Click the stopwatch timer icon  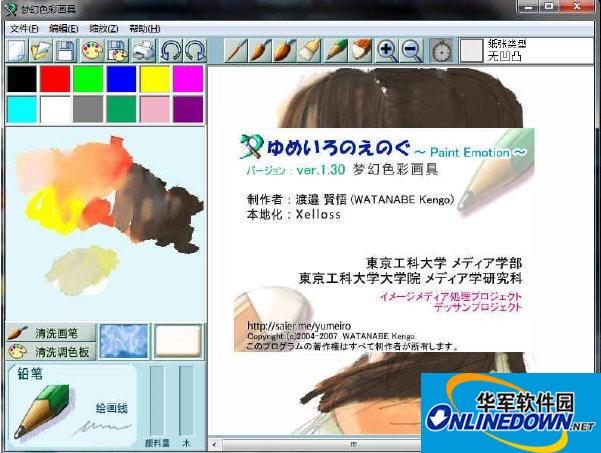tap(441, 50)
